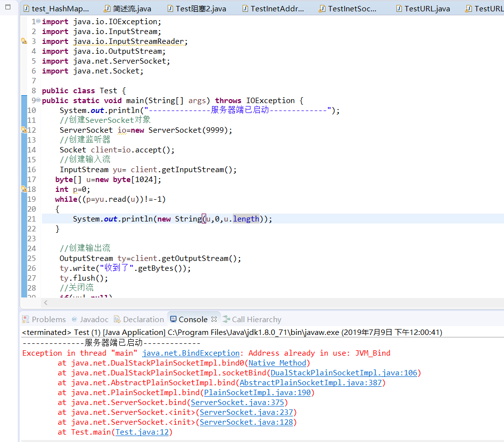Collapse the main method fold on line 9
504x442 pixels.
coord(38,100)
